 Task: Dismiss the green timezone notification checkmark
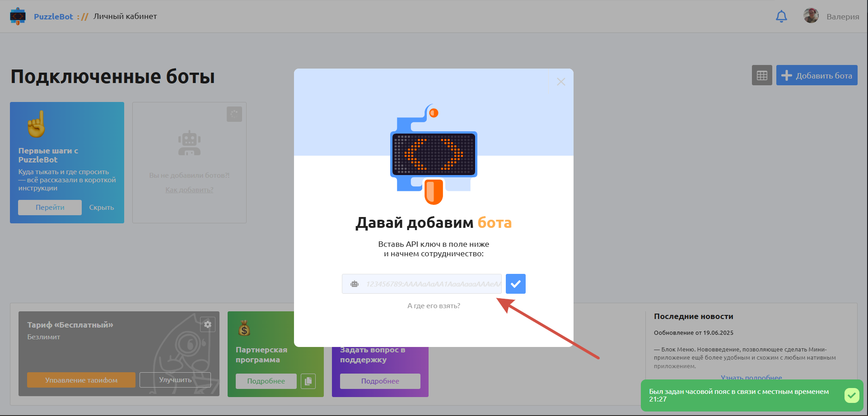851,395
